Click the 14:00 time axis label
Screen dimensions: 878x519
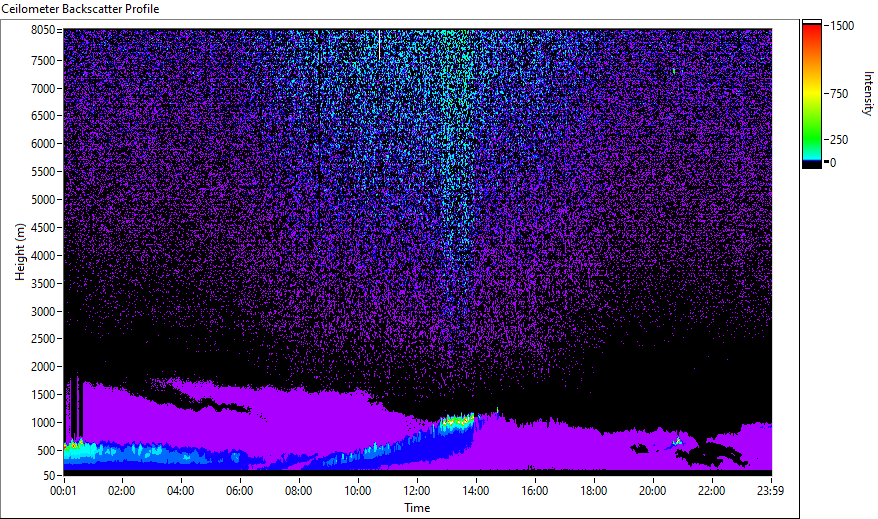(x=475, y=491)
